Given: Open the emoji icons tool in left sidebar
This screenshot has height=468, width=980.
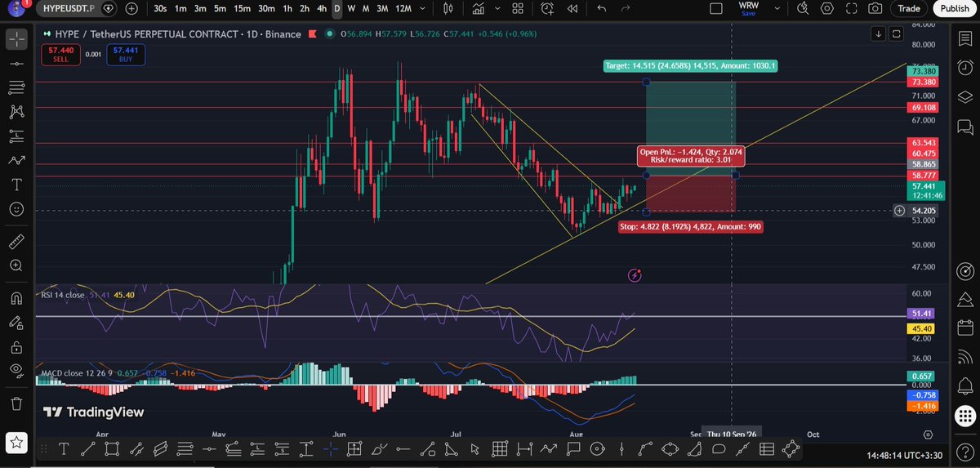Looking at the screenshot, I should [x=16, y=210].
